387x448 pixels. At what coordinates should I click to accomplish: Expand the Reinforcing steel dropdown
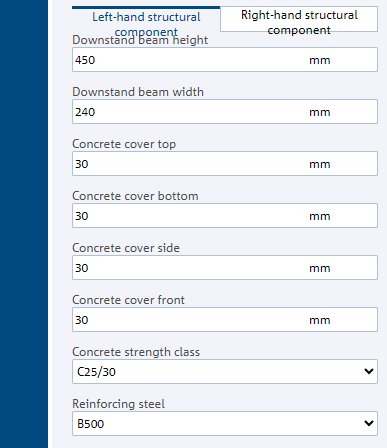(x=225, y=423)
